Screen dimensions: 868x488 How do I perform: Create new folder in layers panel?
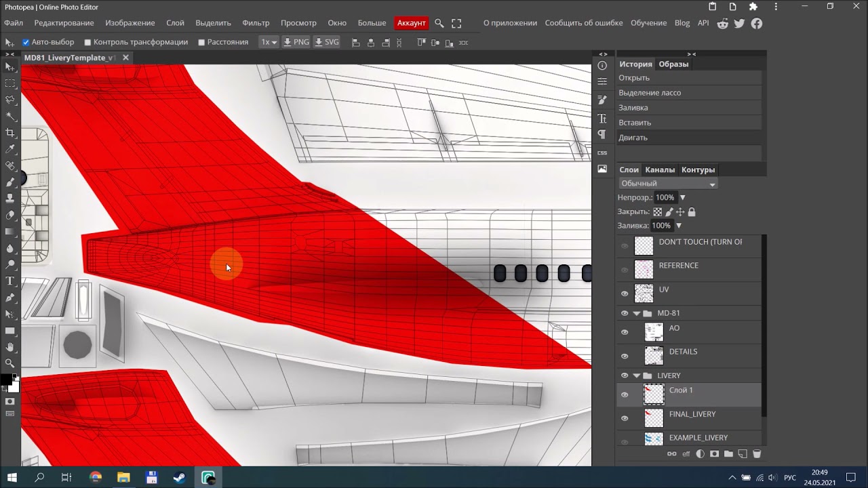[x=728, y=453]
